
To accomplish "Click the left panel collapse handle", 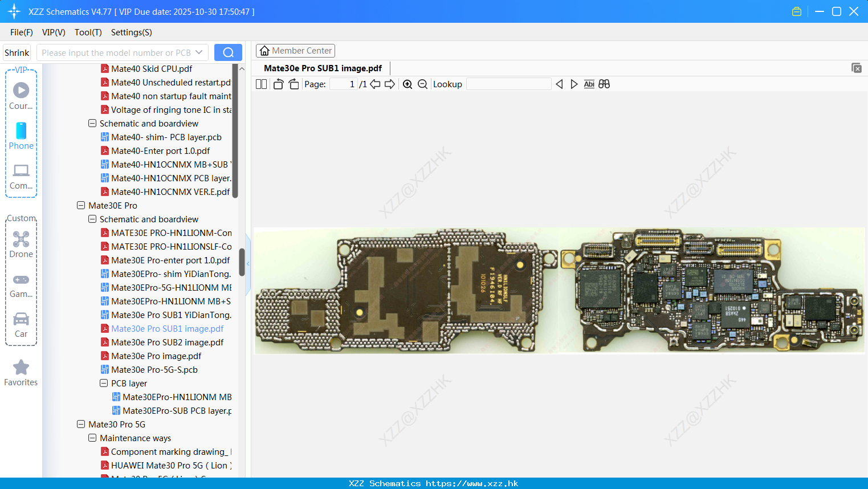I will (x=248, y=263).
